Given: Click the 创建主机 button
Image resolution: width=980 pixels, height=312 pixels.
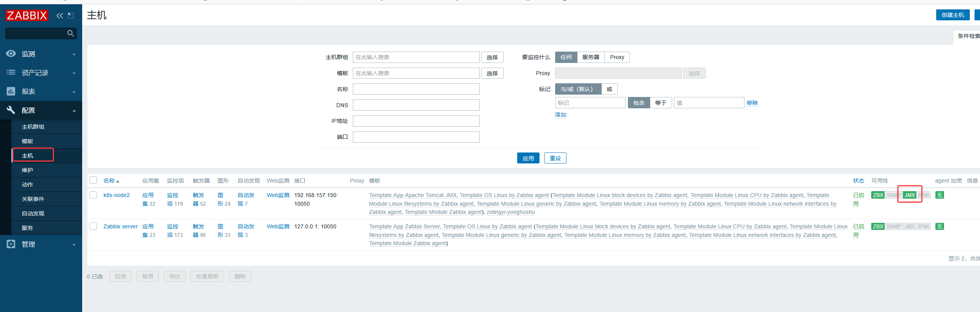Looking at the screenshot, I should pyautogui.click(x=953, y=15).
